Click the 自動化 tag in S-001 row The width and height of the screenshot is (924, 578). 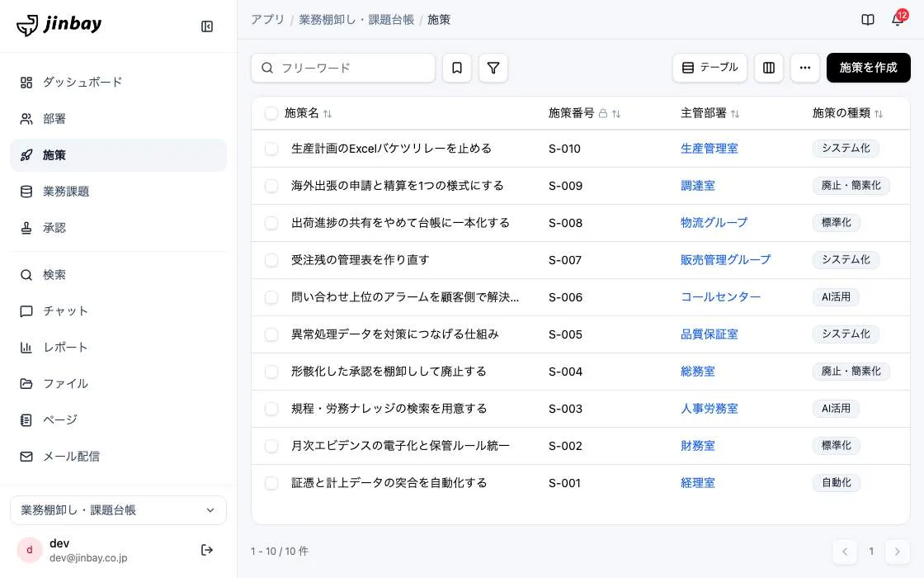point(837,483)
